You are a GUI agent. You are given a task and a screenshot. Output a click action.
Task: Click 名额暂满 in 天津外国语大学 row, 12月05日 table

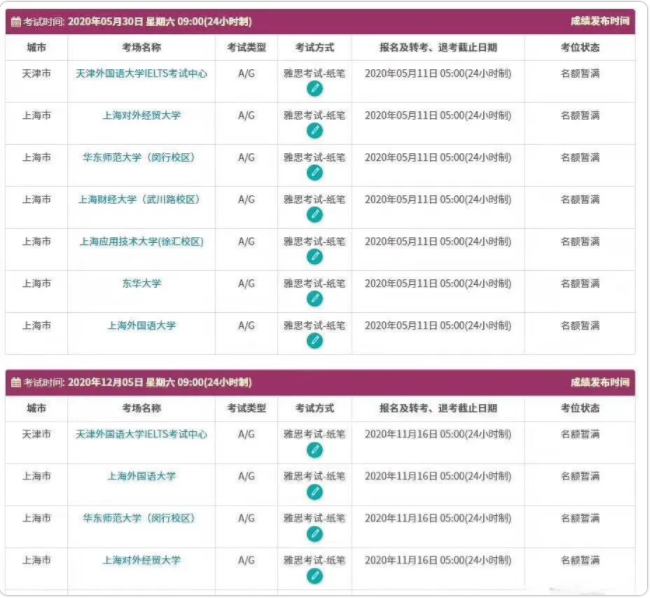[580, 434]
